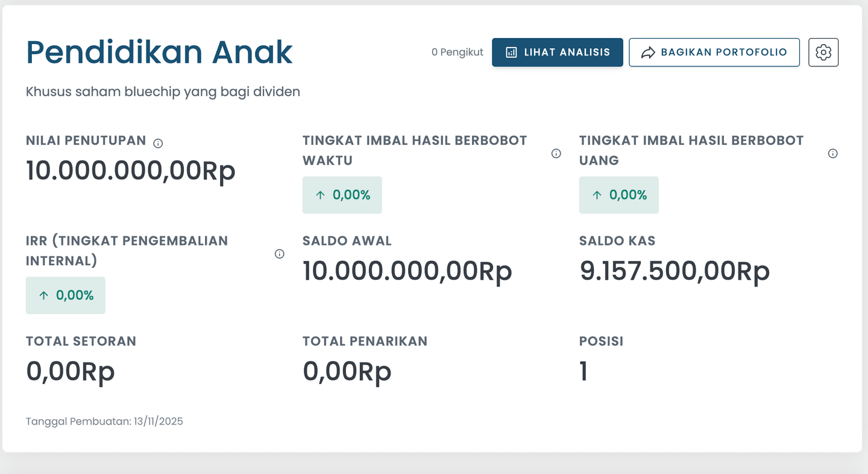Click the Tanggal Pembuatan date text
868x474 pixels.
[104, 422]
